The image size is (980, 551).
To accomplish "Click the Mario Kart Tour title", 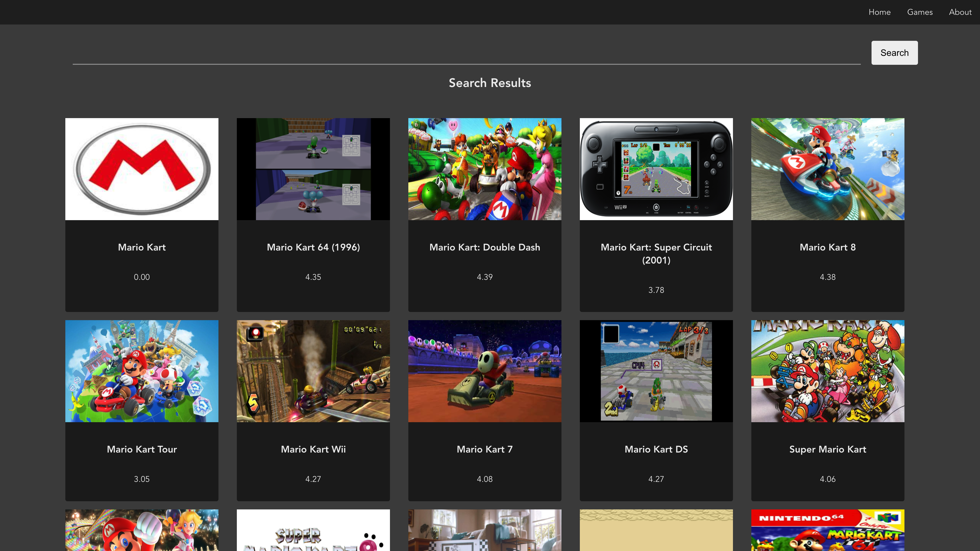I will 142,449.
